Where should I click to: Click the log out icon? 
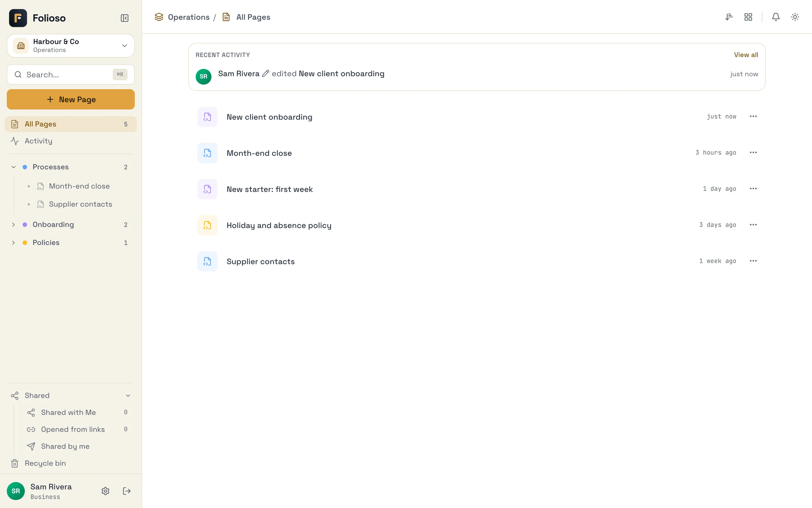(x=127, y=491)
